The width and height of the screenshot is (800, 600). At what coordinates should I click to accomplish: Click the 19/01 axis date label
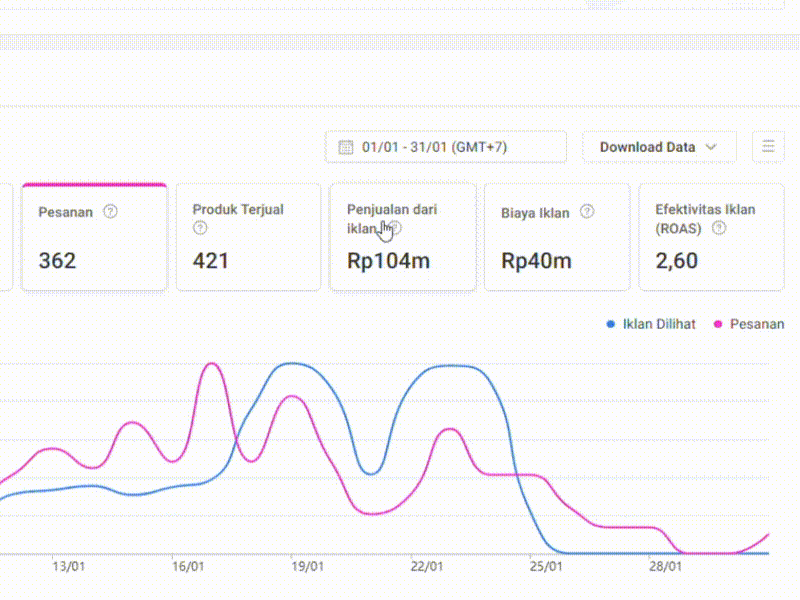coord(307,566)
